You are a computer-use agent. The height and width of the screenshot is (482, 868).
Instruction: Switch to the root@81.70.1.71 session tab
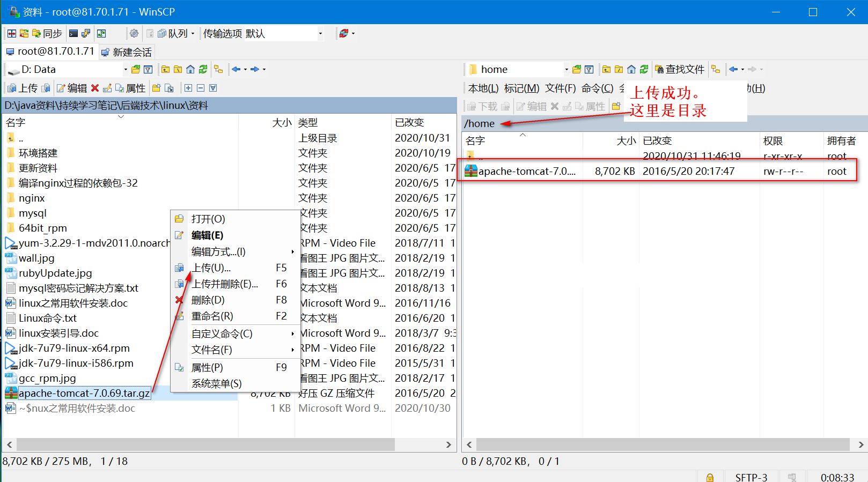(x=50, y=51)
